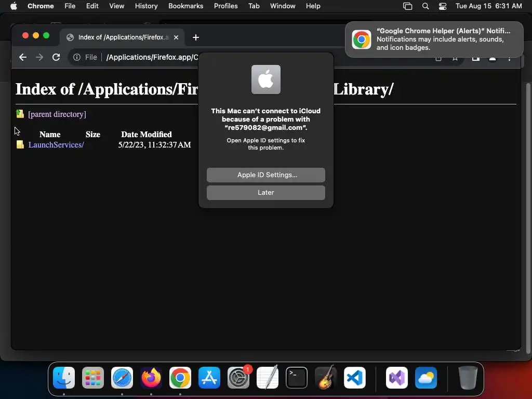Open the View menu
The height and width of the screenshot is (399, 532).
click(x=116, y=6)
